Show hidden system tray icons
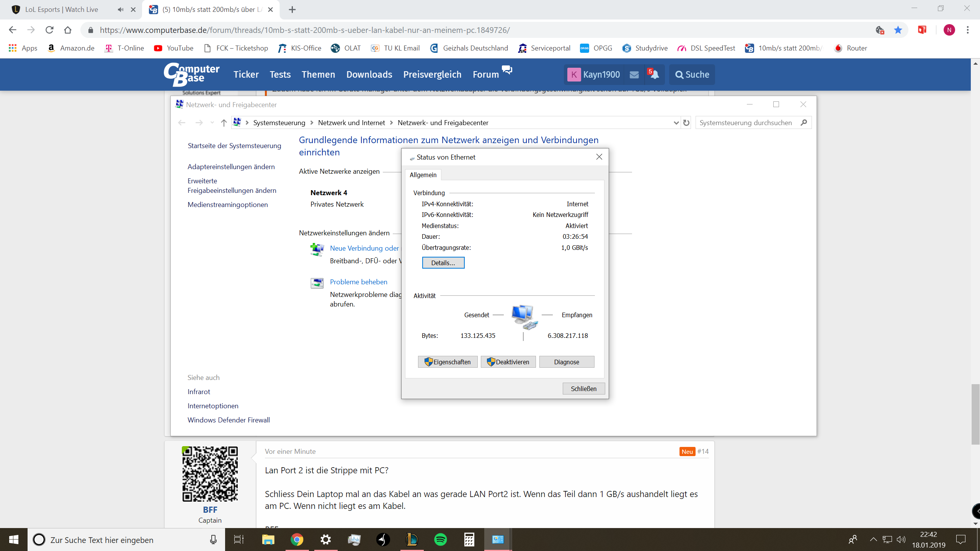This screenshot has width=980, height=551. tap(873, 540)
